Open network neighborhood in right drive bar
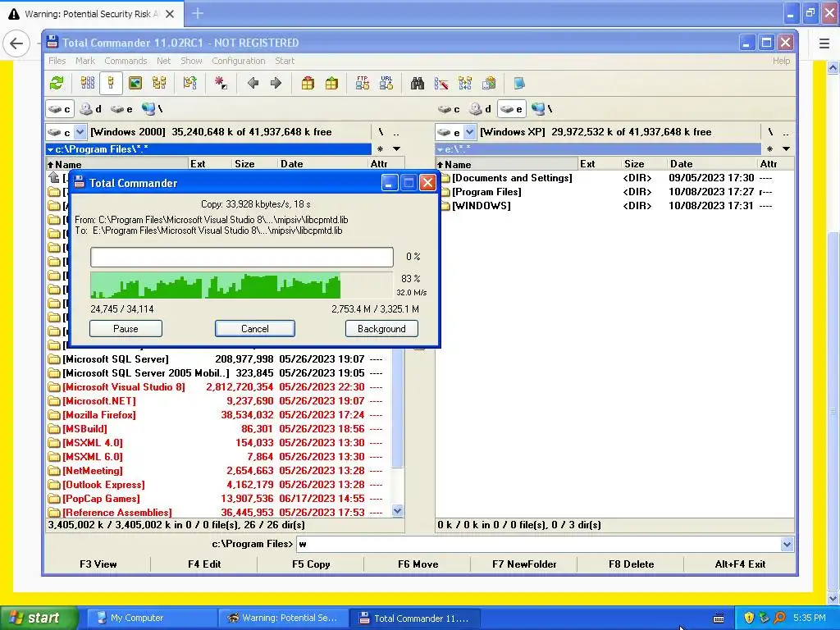 [542, 109]
